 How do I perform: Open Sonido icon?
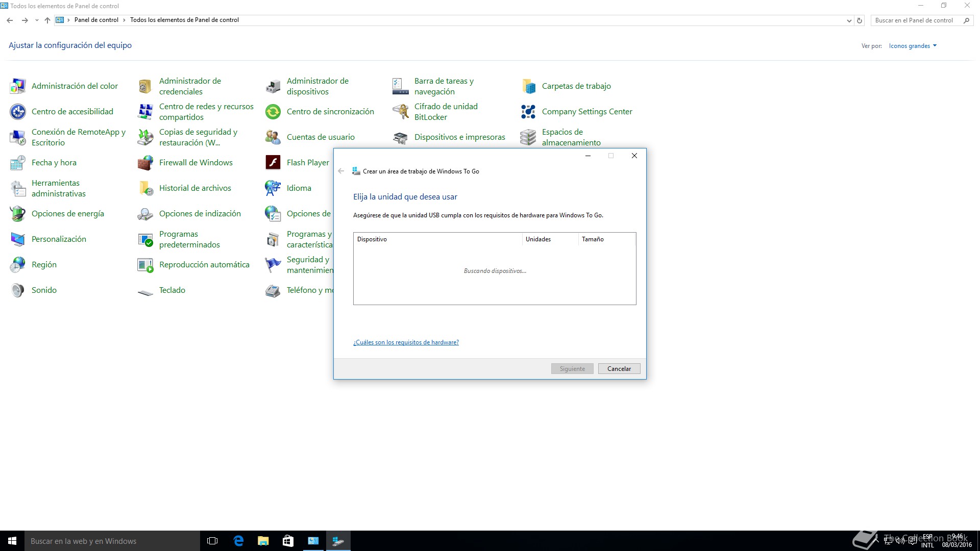tap(18, 290)
